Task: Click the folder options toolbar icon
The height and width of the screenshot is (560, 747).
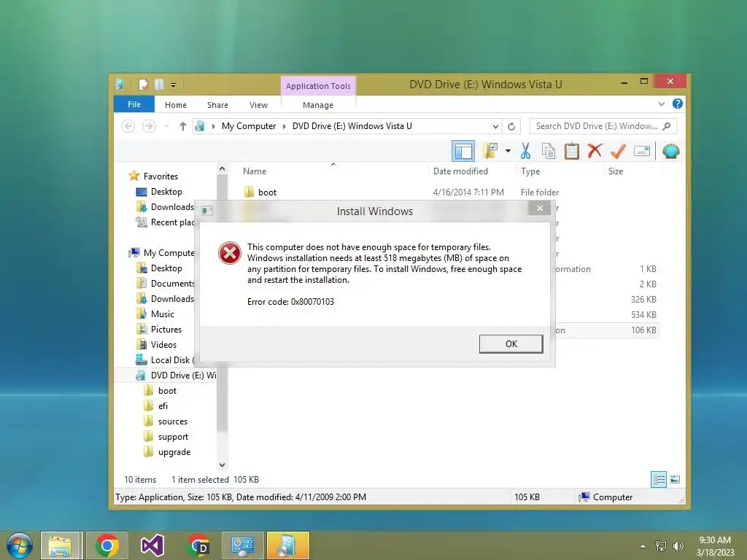Action: click(x=490, y=151)
